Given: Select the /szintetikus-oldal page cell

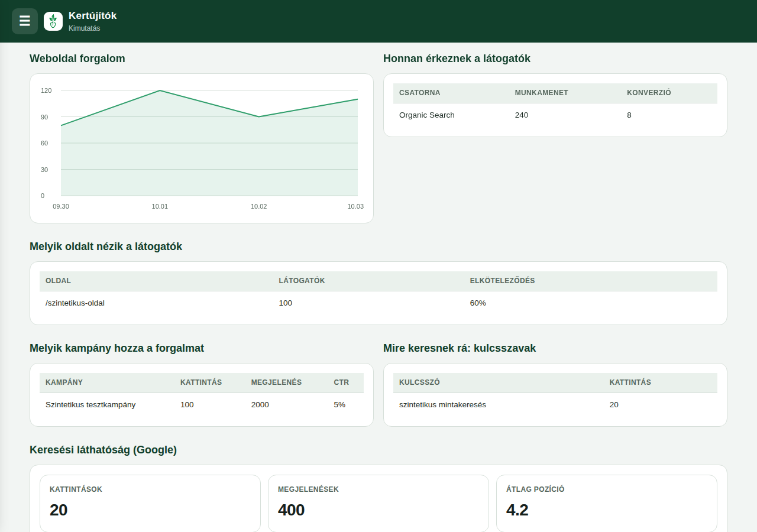Looking at the screenshot, I should [75, 303].
